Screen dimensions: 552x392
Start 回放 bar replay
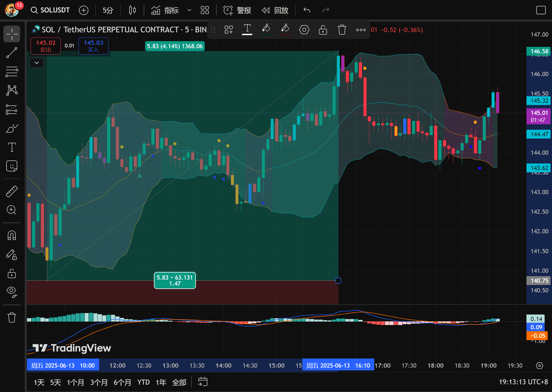[275, 10]
